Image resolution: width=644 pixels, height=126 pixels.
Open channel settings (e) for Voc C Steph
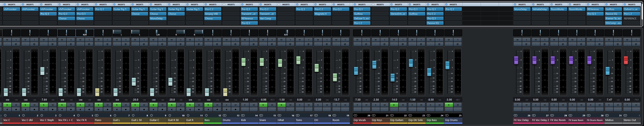(53, 44)
